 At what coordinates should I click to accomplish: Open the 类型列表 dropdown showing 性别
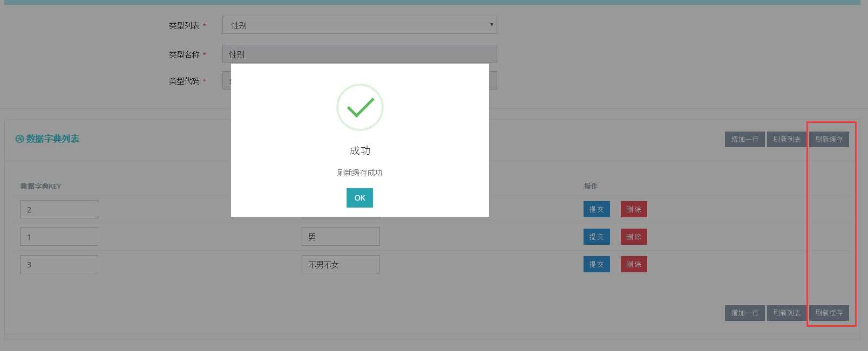coord(360,25)
